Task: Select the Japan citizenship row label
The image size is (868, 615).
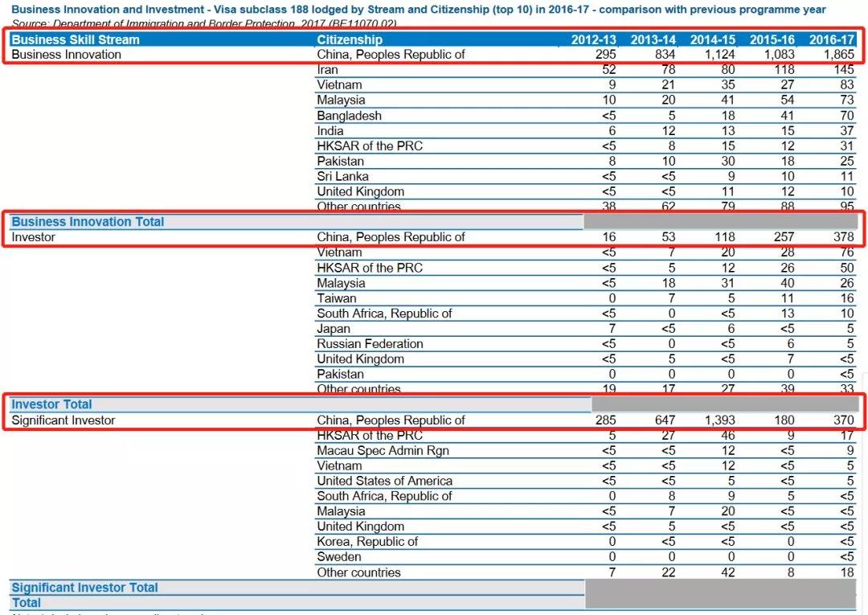Action: [334, 329]
